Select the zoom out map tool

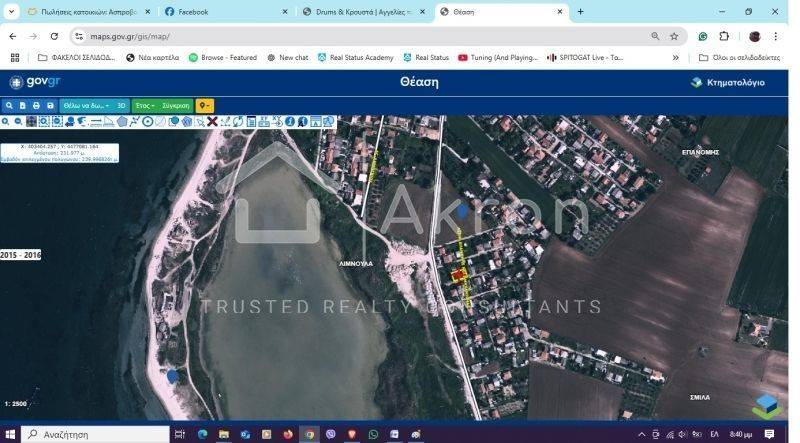coord(18,121)
